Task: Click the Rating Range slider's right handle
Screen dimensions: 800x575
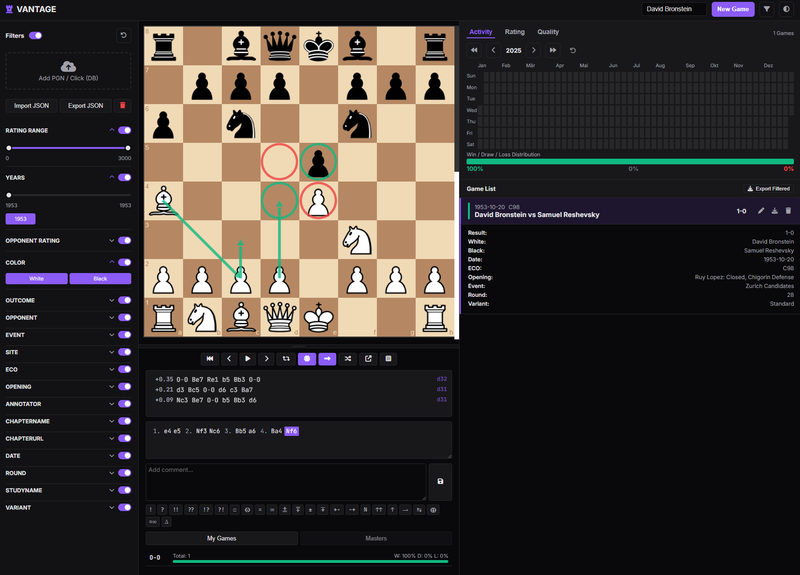Action: point(127,148)
